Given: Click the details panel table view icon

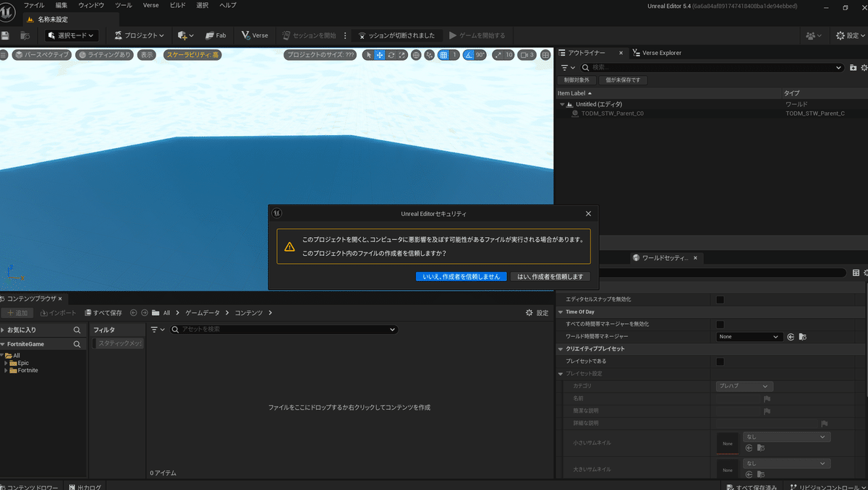Looking at the screenshot, I should click(x=856, y=273).
